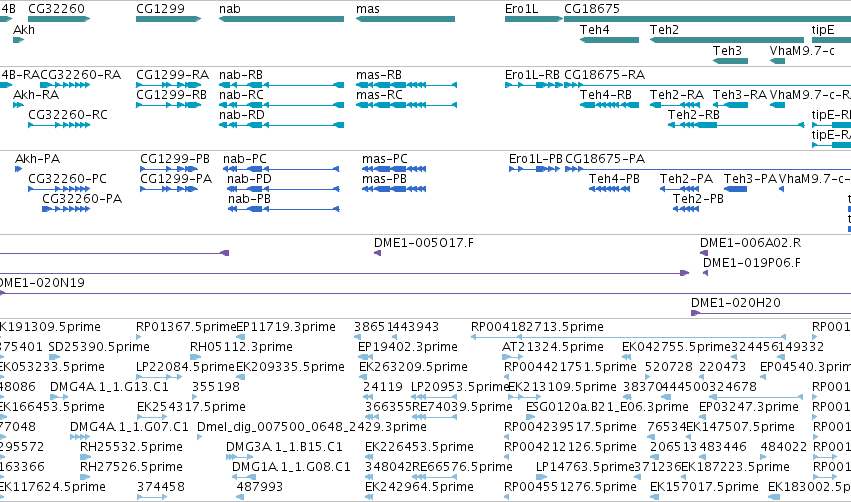Select BAC end DME1-006A02.R label
The height and width of the screenshot is (502, 851).
tap(751, 243)
